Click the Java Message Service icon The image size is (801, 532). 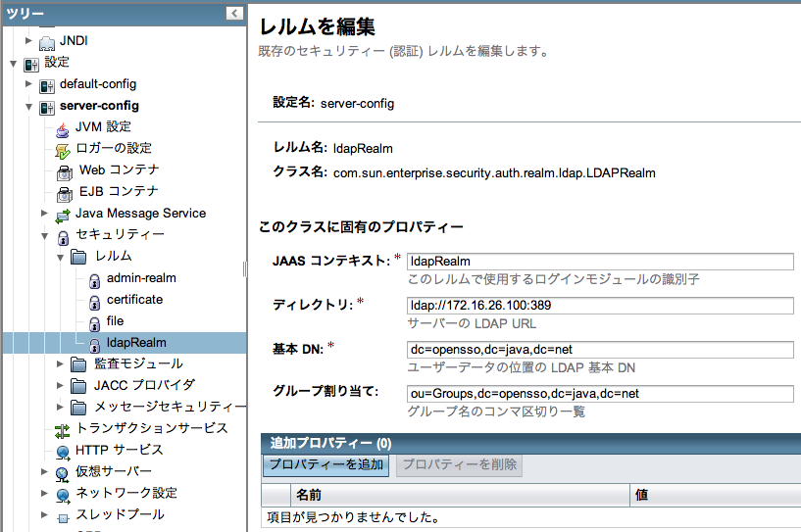click(x=63, y=214)
